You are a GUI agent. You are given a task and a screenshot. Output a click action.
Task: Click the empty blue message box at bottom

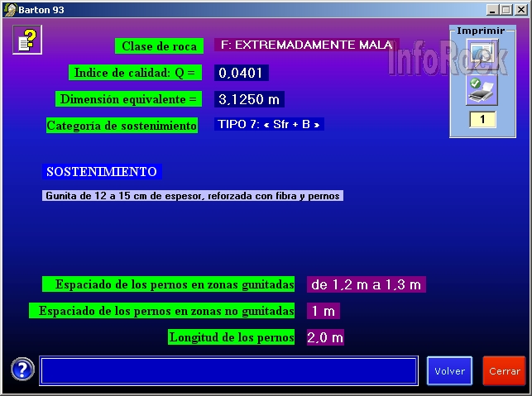[228, 370]
